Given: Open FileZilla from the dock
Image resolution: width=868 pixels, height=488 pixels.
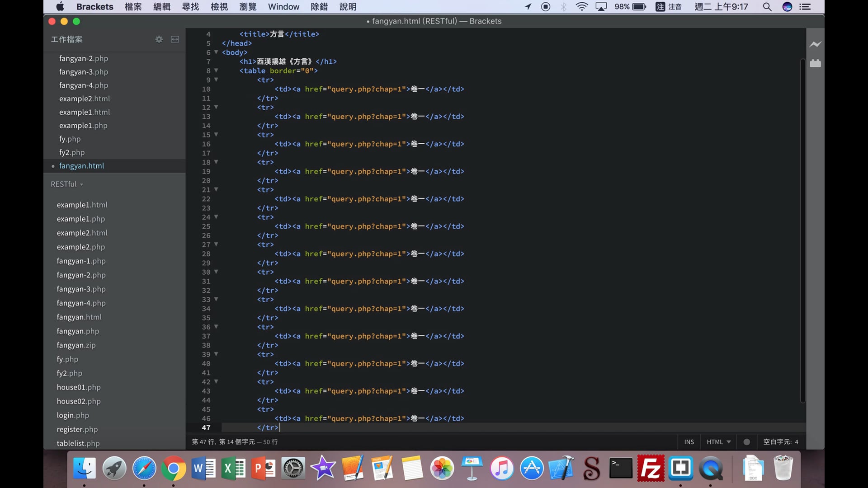Looking at the screenshot, I should click(651, 468).
